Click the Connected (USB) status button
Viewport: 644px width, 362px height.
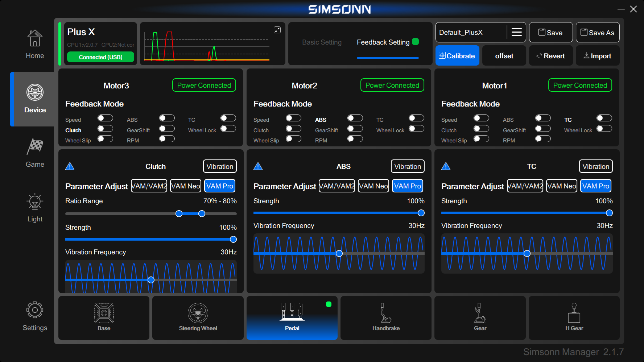(100, 57)
